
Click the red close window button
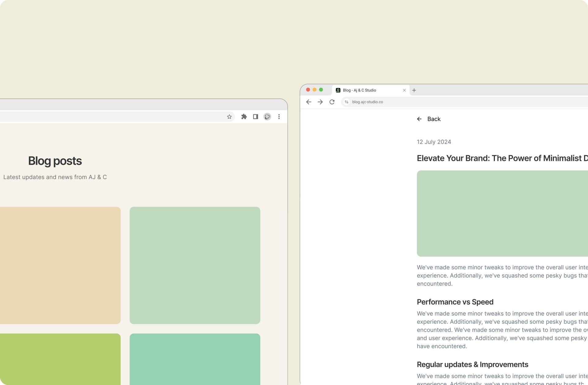pyautogui.click(x=308, y=90)
